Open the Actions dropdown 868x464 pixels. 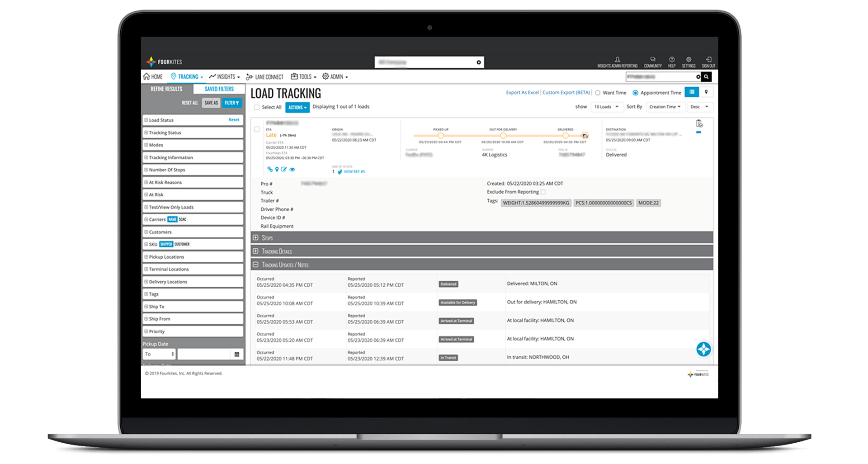(x=297, y=108)
